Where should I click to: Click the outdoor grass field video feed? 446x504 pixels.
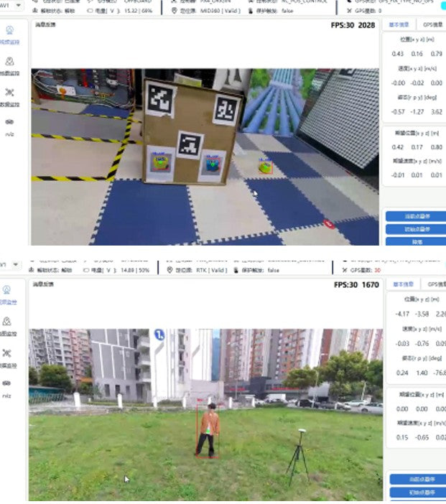(206, 415)
